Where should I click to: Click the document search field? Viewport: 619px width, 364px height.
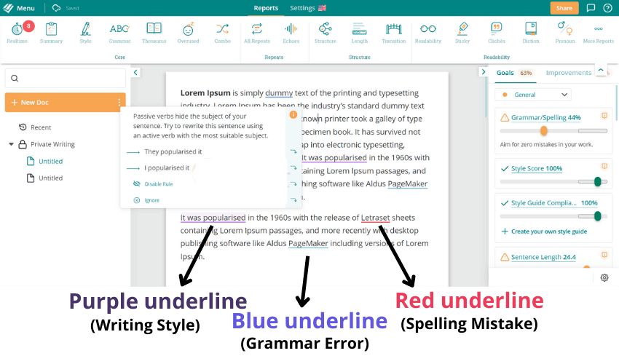point(66,79)
